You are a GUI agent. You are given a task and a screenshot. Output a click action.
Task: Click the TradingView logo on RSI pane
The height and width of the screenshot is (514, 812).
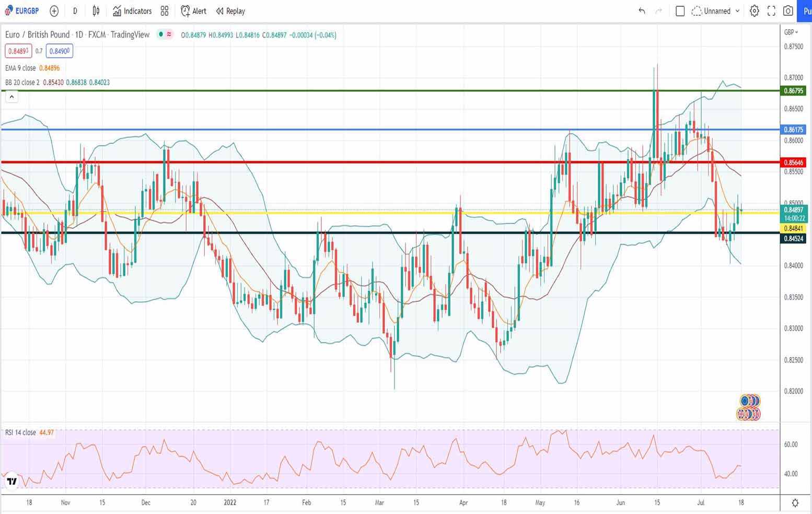11,481
